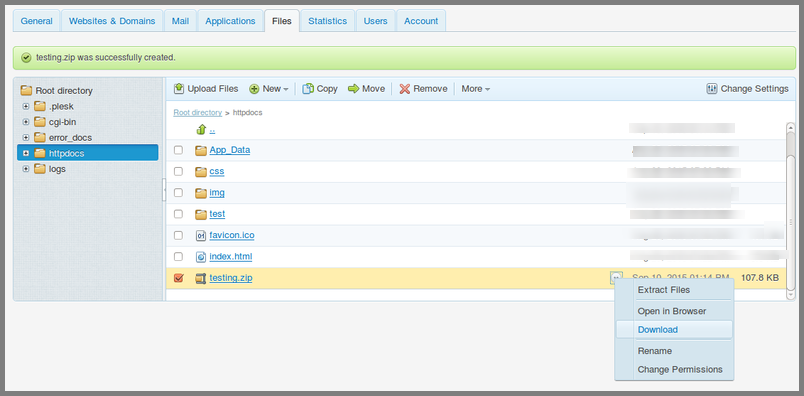Check the index.html checkbox
The width and height of the screenshot is (804, 396).
pos(178,256)
